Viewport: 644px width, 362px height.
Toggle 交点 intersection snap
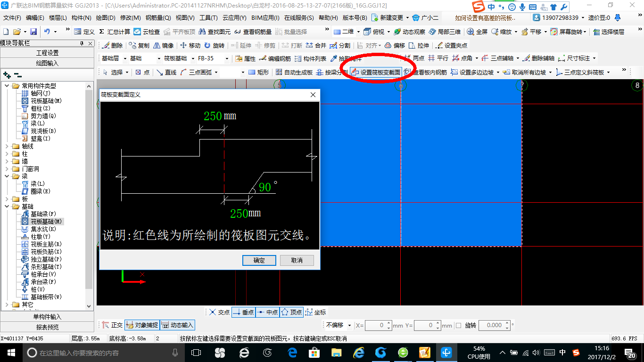(219, 312)
